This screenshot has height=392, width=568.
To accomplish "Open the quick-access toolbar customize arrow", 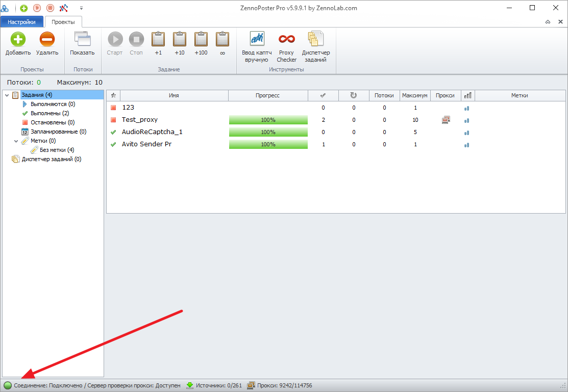I will pyautogui.click(x=81, y=8).
